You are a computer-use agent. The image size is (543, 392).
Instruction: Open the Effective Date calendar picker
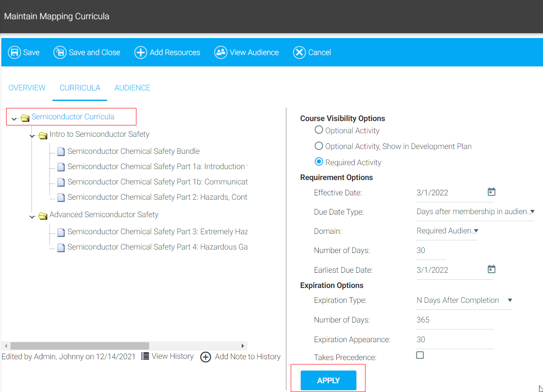(491, 192)
